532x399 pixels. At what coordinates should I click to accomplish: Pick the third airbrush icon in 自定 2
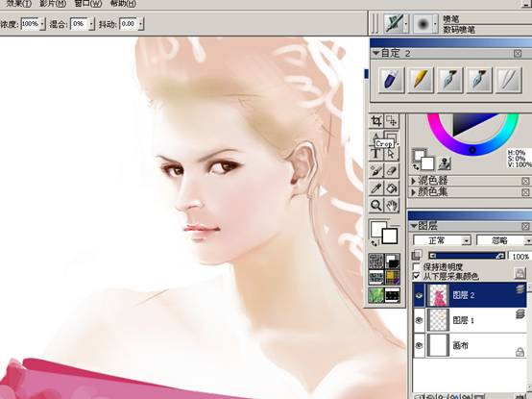point(449,80)
